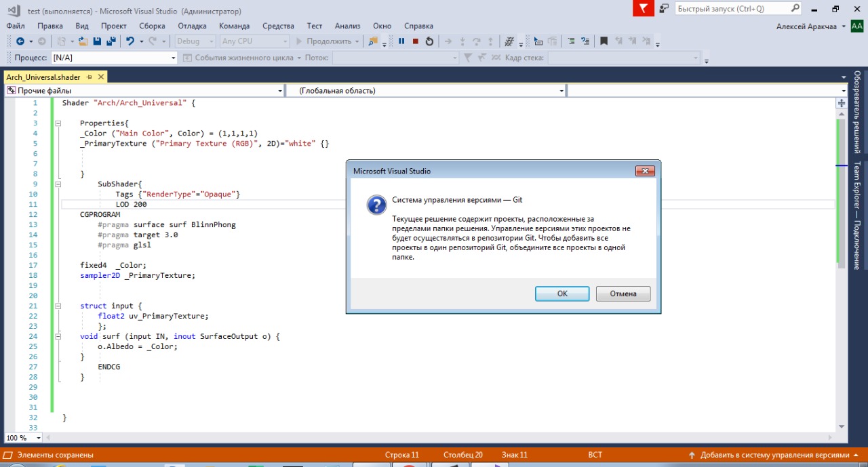
Task: Open the Отладка menu
Action: [x=192, y=26]
